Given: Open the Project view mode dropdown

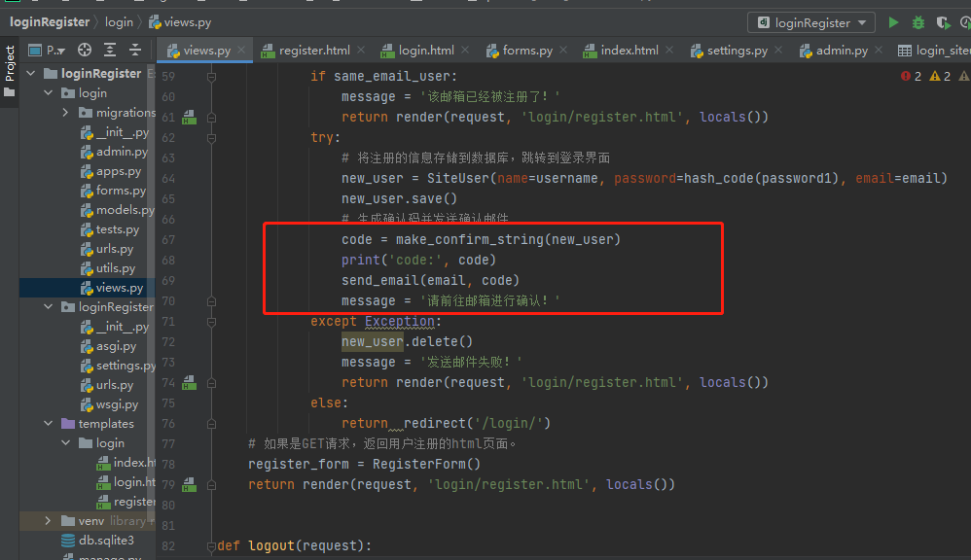Looking at the screenshot, I should 47,51.
